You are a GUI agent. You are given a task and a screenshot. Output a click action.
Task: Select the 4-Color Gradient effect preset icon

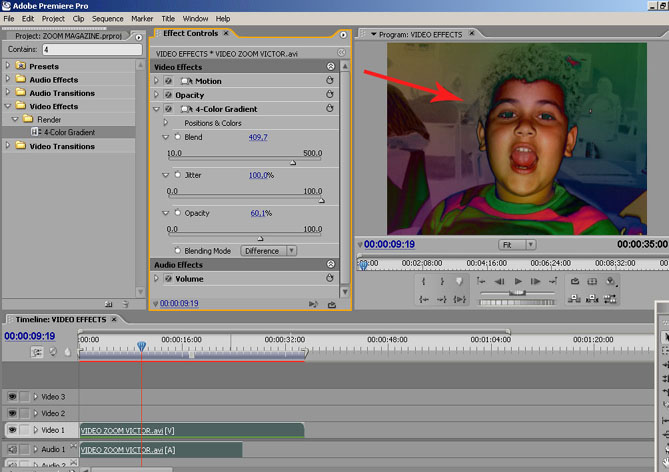[36, 132]
